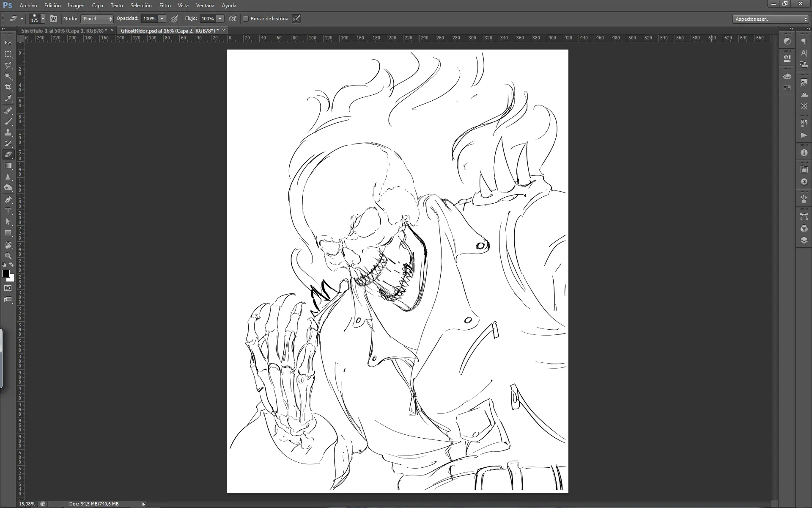The height and width of the screenshot is (508, 812).
Task: Select the Gradient tool
Action: (8, 166)
